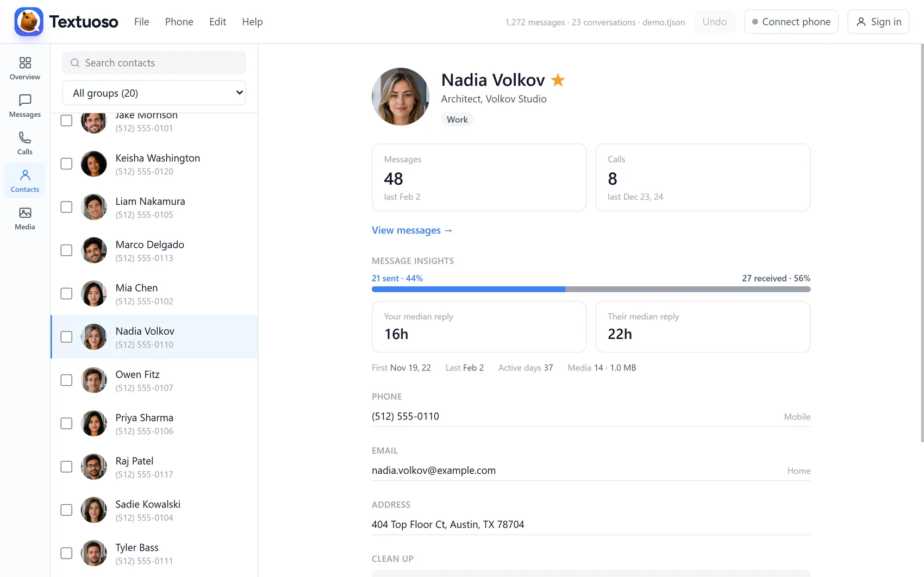Click Liam Nakamura's avatar

[x=94, y=207]
